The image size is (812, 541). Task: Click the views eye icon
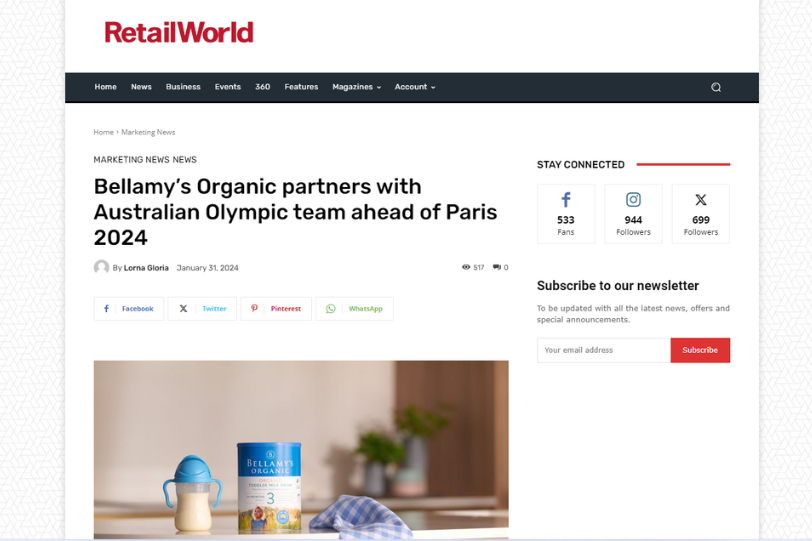coord(466,267)
